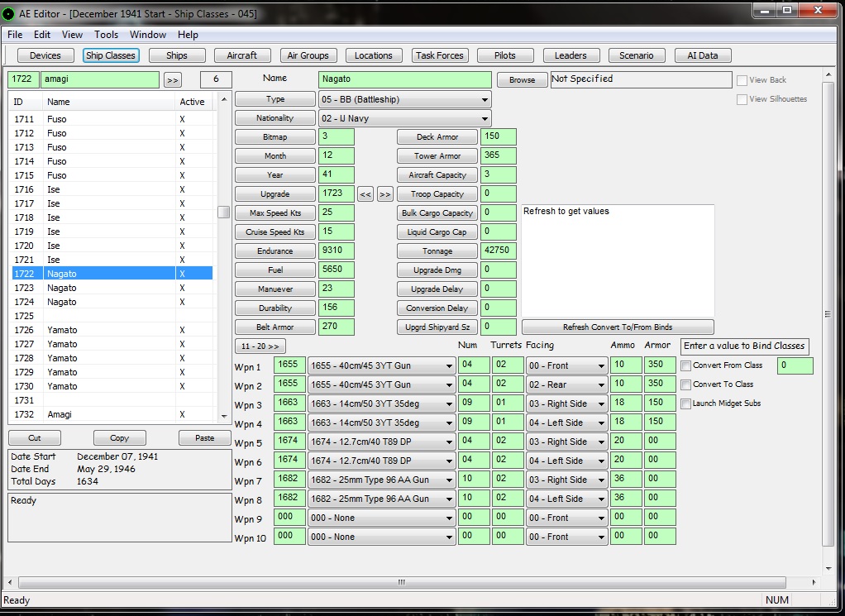Click the '<<' previous upgrade arrow button
Viewport: 845px width, 616px height.
[365, 194]
